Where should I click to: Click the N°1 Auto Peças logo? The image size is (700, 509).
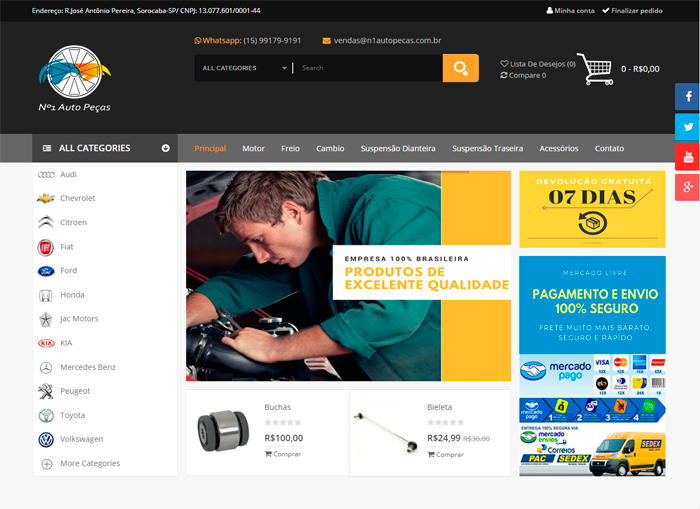click(74, 78)
